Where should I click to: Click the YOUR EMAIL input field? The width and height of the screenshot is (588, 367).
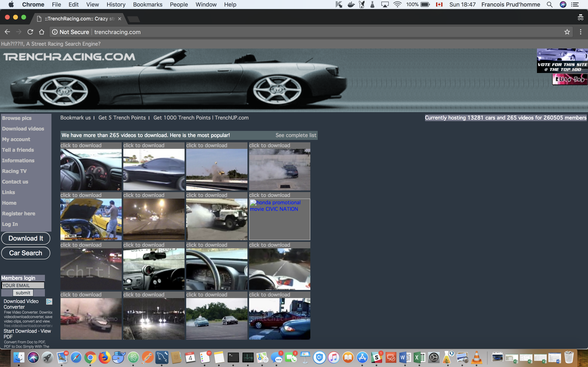[x=23, y=285]
